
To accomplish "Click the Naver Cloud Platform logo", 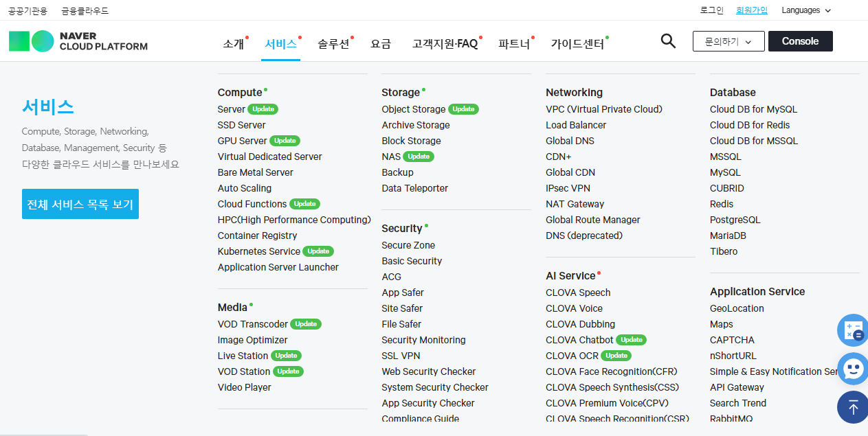I will 78,41.
